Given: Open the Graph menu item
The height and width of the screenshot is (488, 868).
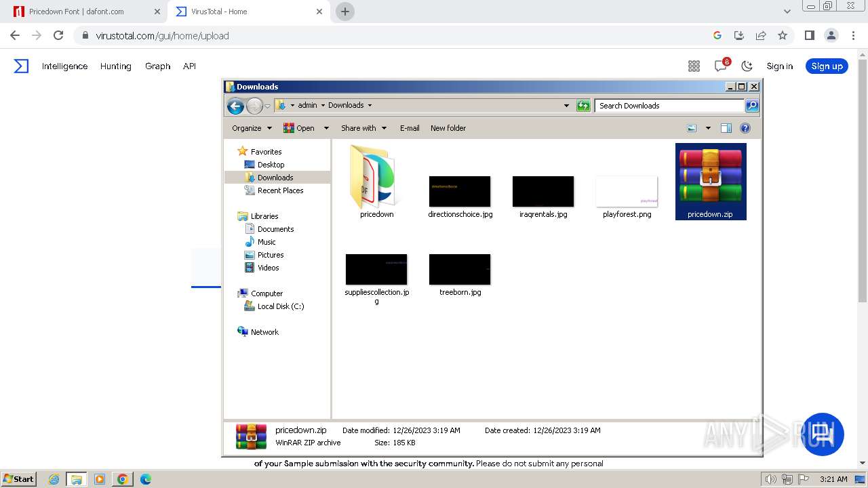Looking at the screenshot, I should (157, 66).
